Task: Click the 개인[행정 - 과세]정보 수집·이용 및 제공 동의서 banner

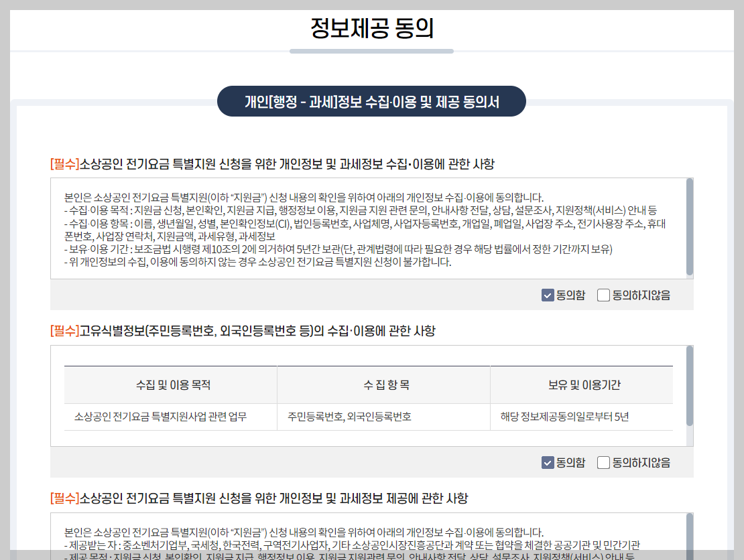Action: (x=371, y=101)
